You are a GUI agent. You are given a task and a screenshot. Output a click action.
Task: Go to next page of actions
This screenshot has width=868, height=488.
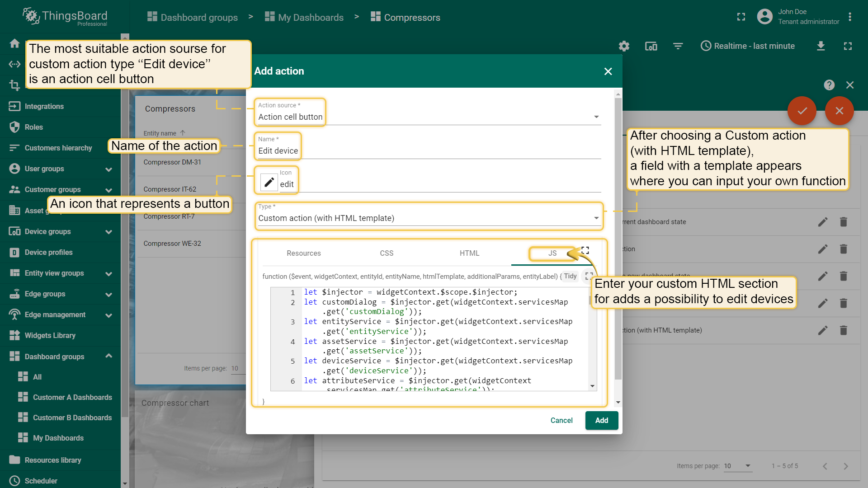pos(845,466)
